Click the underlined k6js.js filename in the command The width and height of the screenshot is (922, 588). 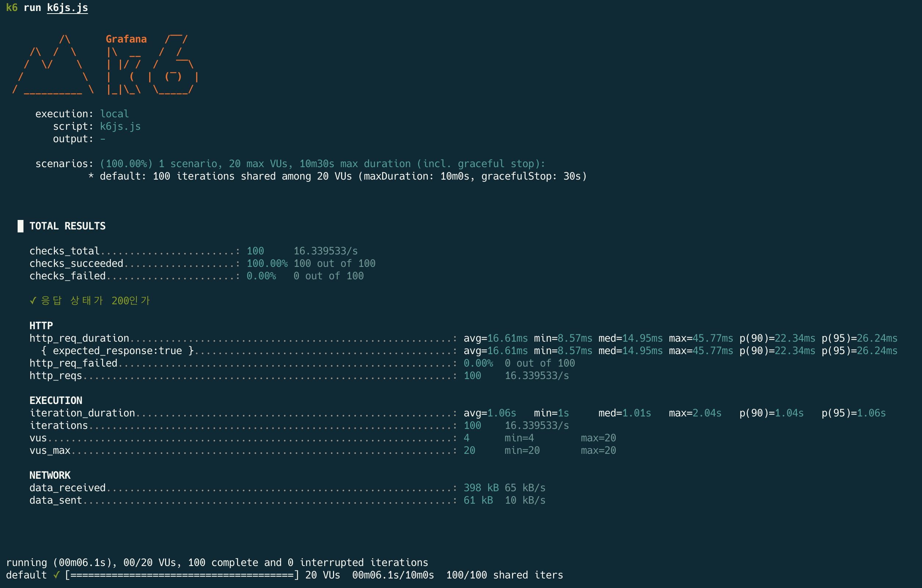click(67, 8)
